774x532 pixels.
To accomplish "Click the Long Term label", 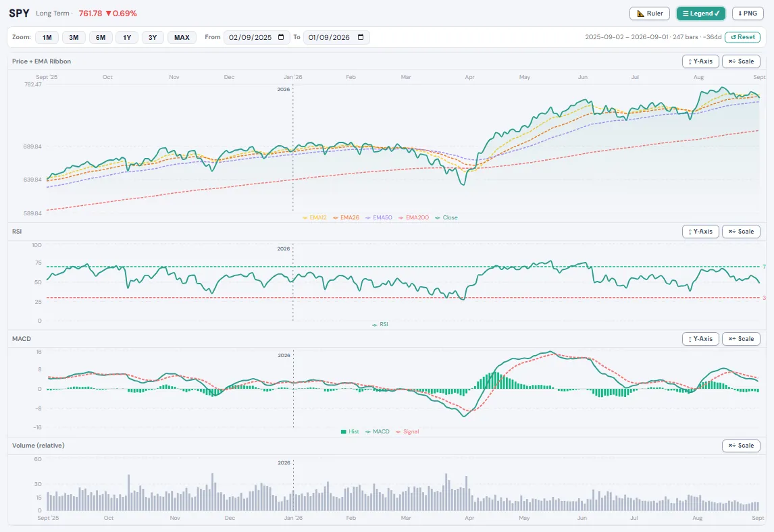I will click(53, 14).
